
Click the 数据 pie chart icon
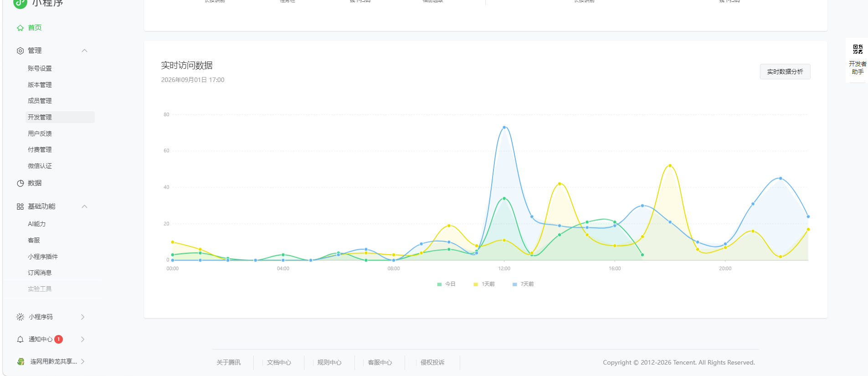[x=20, y=183]
